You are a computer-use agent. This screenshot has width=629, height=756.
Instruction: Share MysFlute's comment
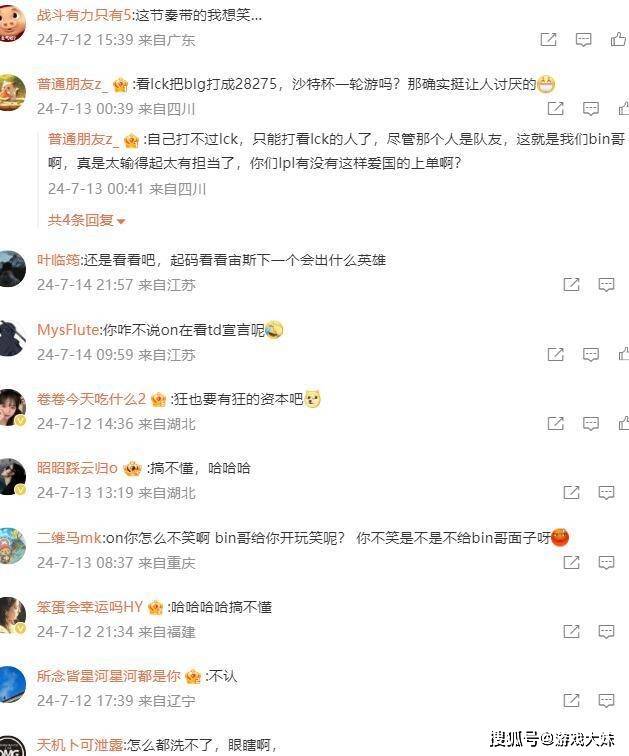[x=556, y=354]
